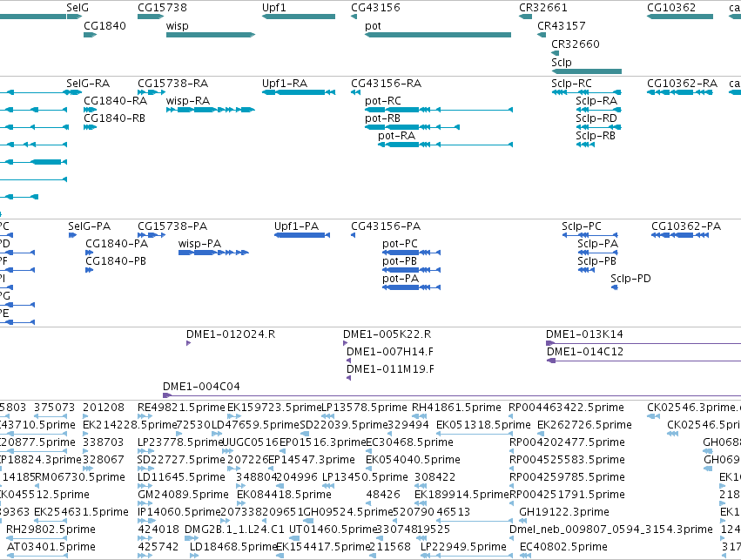
Task: Click BAC clone DME1-011M19.F
Action: [x=390, y=369]
